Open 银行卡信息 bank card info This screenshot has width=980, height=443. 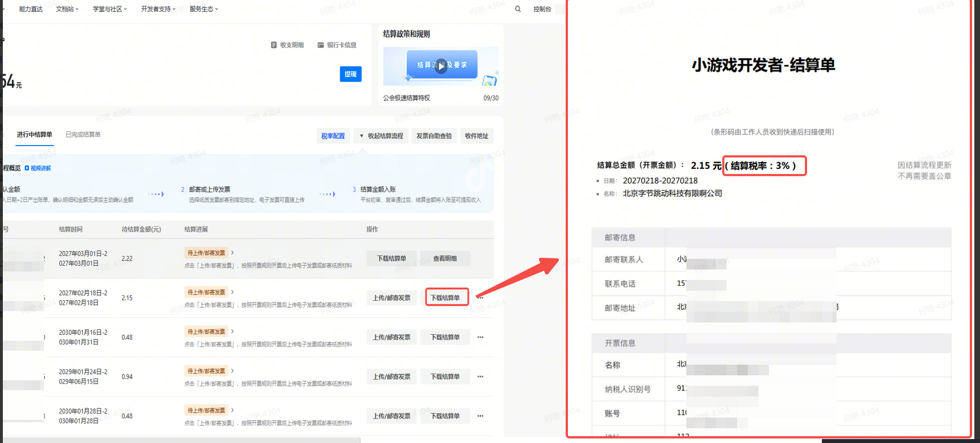pyautogui.click(x=337, y=45)
